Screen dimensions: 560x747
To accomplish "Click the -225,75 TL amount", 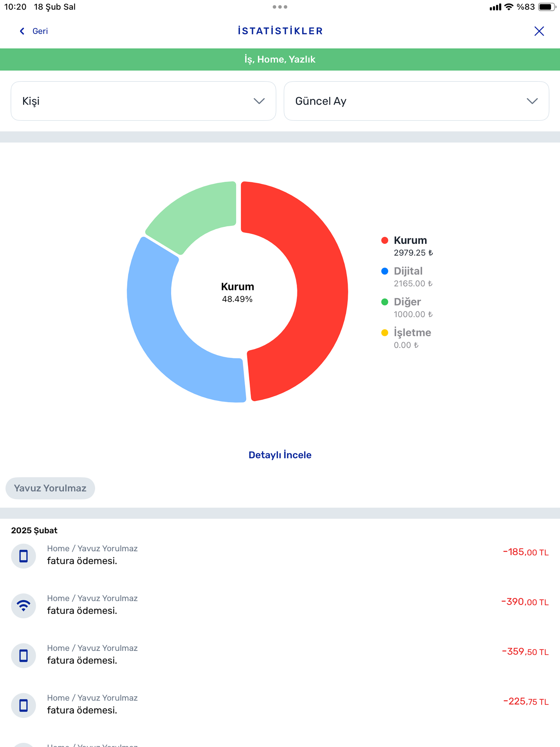I will coord(526,701).
